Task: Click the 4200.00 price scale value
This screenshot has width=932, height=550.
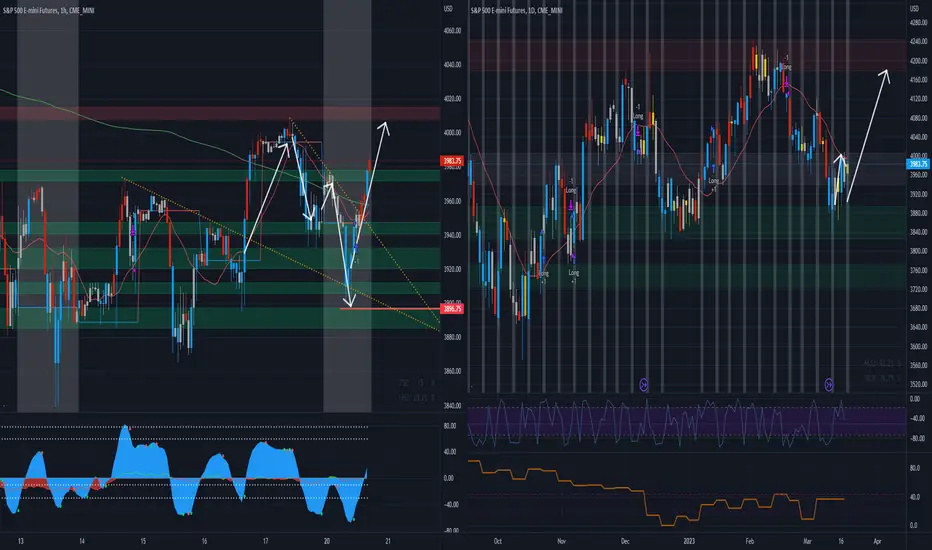Action: point(918,61)
